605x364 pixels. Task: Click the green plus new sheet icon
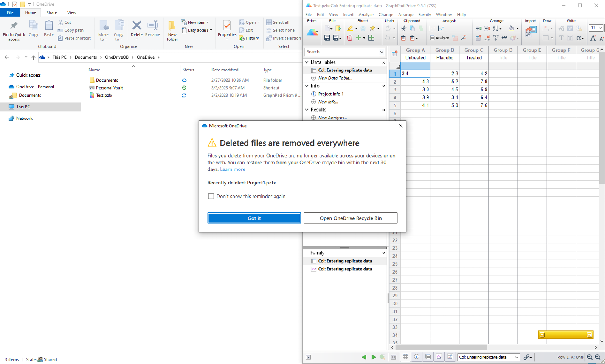click(x=358, y=38)
